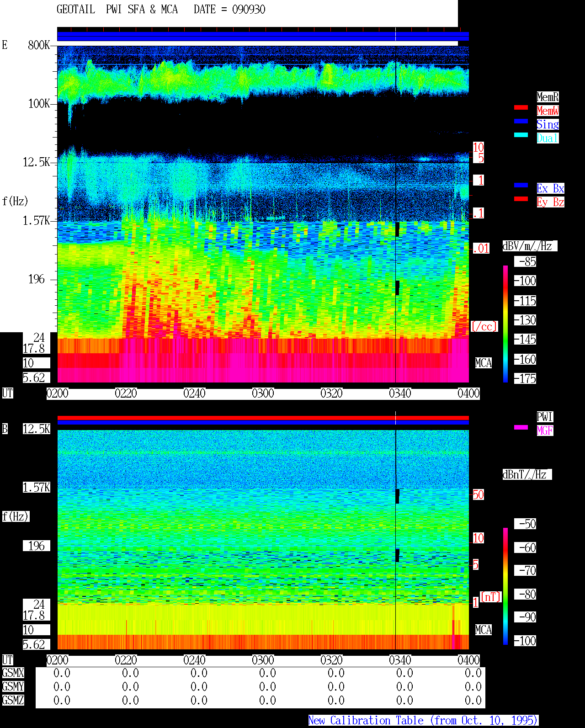
Task: Click the B panel's f(Hz) axis title
Action: [15, 516]
